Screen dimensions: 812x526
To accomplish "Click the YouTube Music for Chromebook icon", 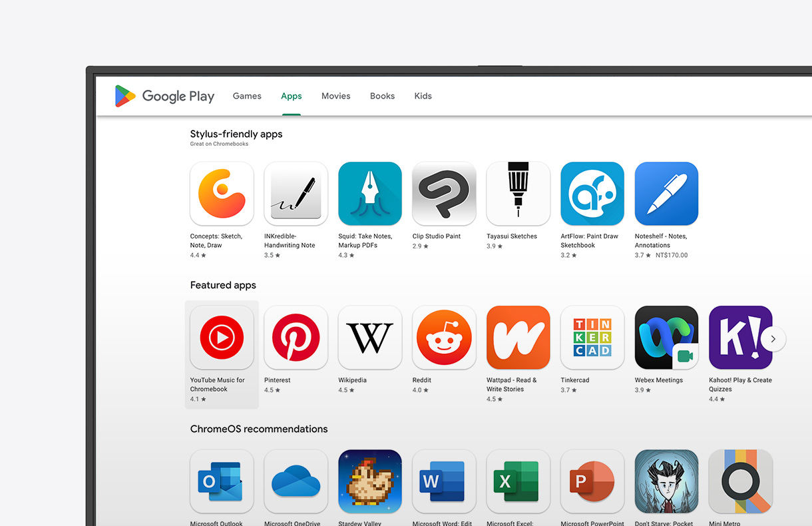I will (222, 338).
